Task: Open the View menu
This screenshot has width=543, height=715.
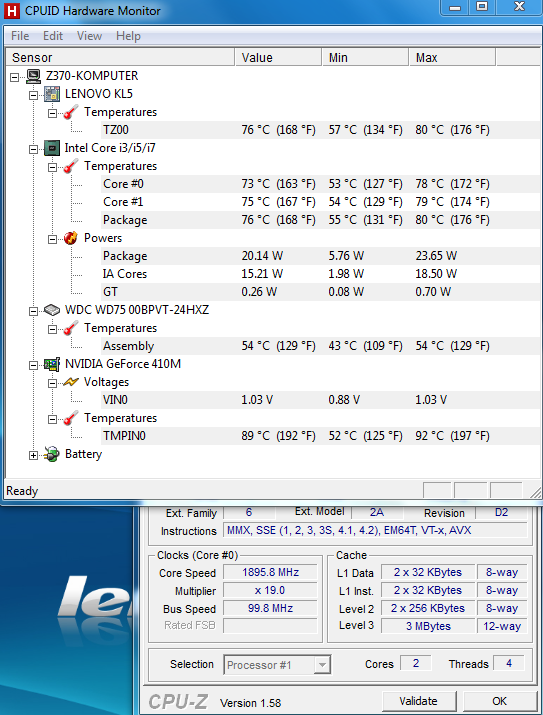Action: point(89,36)
